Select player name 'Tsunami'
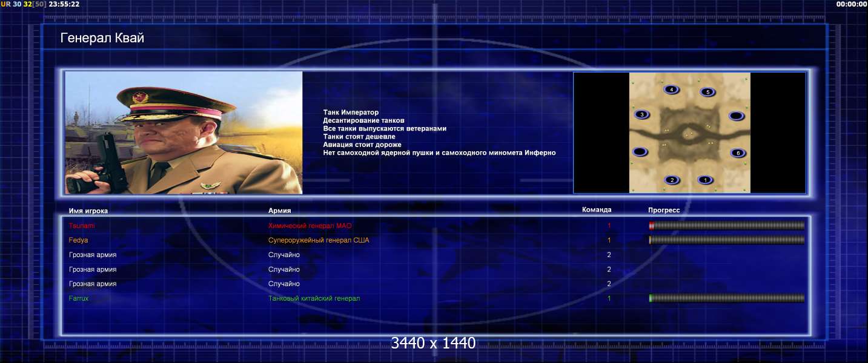868x363 pixels. 82,226
